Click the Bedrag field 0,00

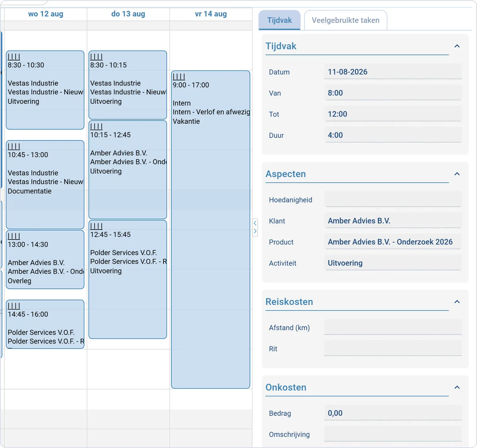tap(393, 413)
